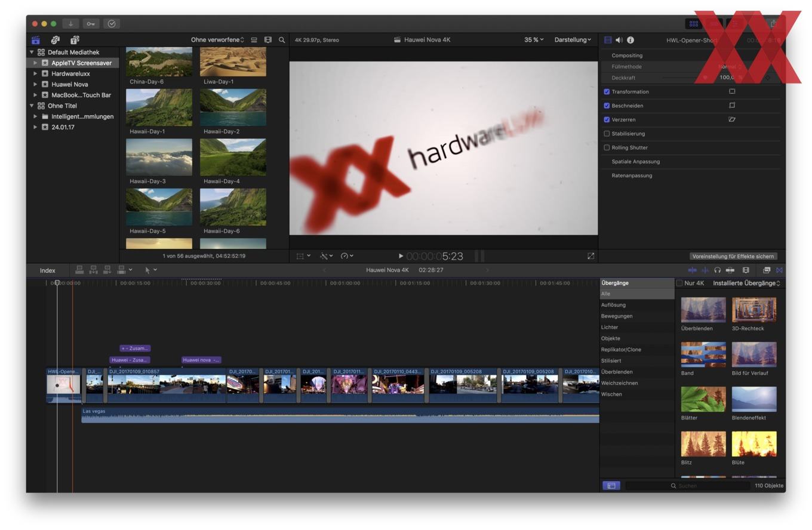812x530 pixels.
Task: Open viewer transform tool dropdown
Action: [x=303, y=256]
